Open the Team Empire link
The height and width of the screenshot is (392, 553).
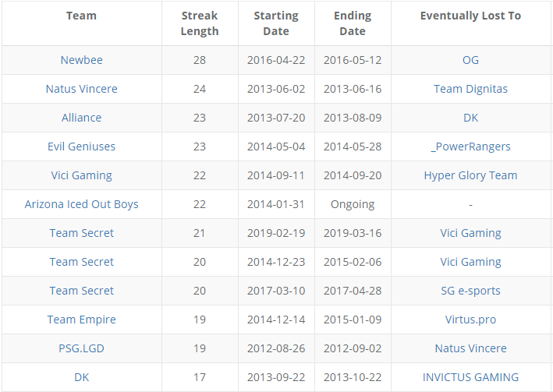[81, 320]
